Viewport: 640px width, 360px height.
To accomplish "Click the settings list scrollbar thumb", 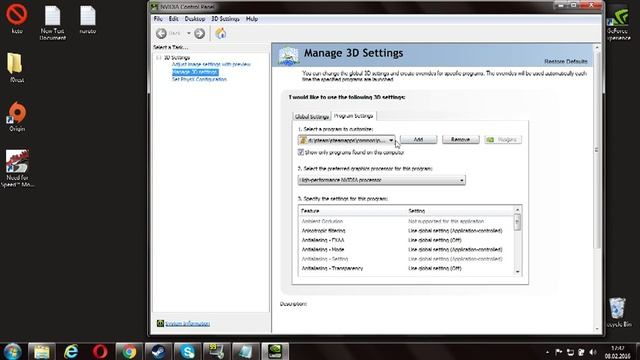I will point(518,222).
